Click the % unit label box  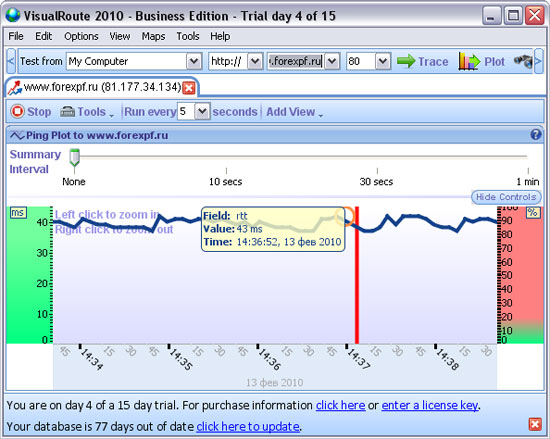click(x=532, y=212)
